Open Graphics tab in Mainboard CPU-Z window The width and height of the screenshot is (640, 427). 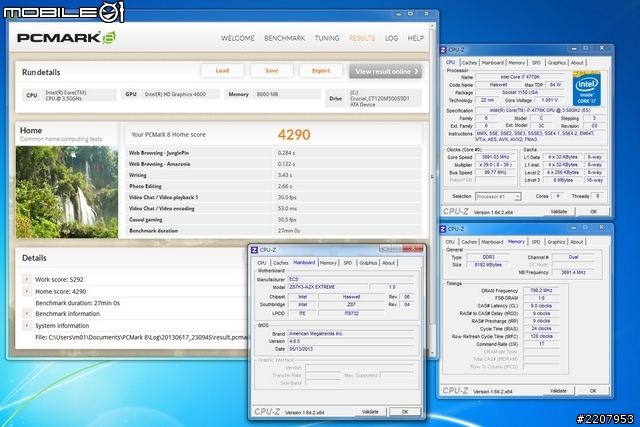click(x=368, y=263)
